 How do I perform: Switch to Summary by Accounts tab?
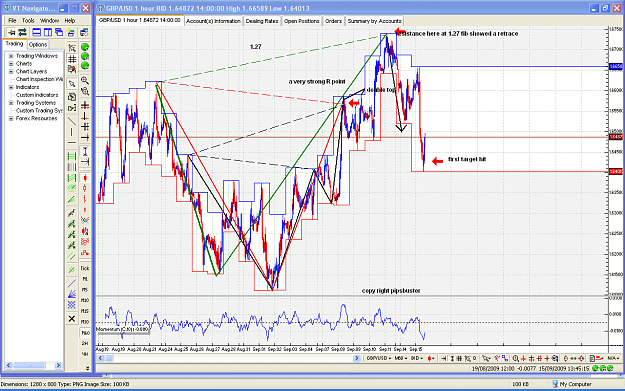point(374,21)
